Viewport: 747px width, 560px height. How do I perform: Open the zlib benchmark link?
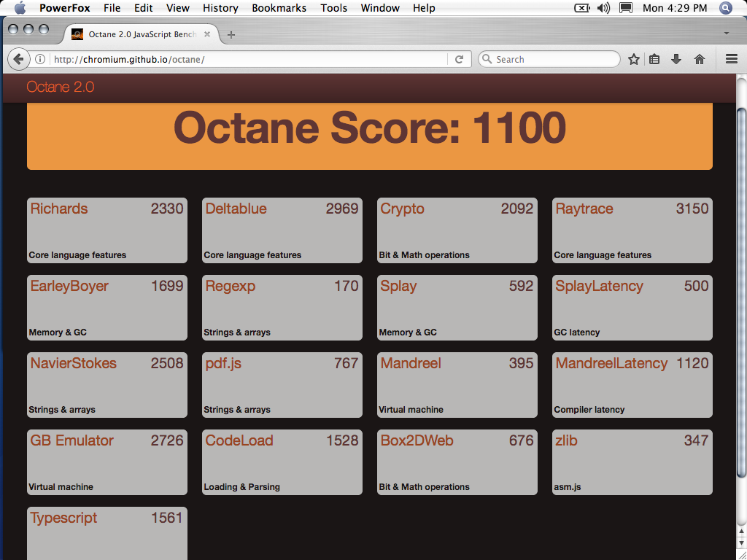click(x=566, y=440)
